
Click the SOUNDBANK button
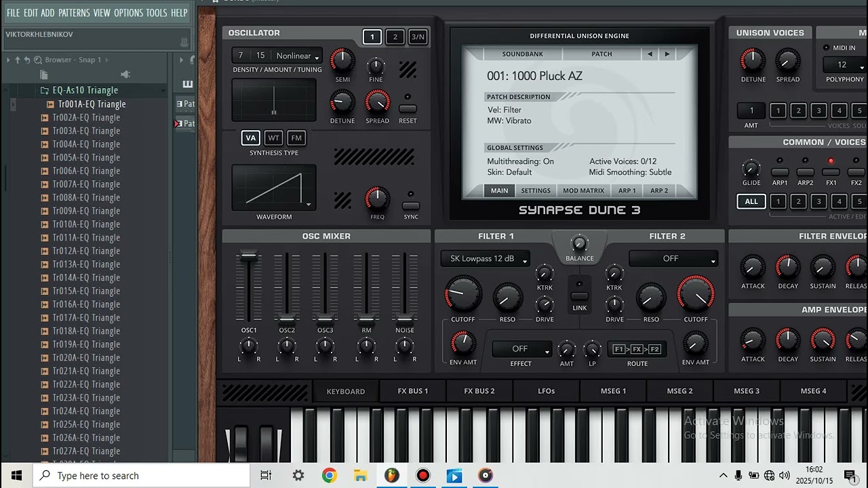[x=522, y=54]
